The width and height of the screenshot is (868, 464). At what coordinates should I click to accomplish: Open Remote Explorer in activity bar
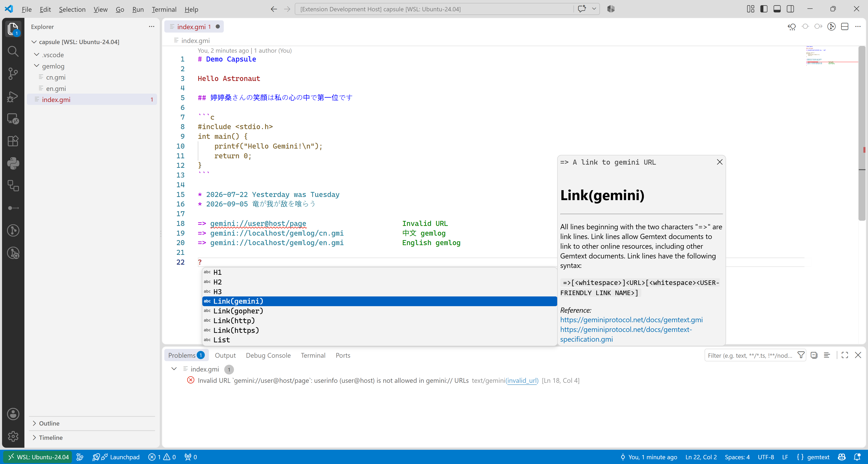[x=13, y=119]
